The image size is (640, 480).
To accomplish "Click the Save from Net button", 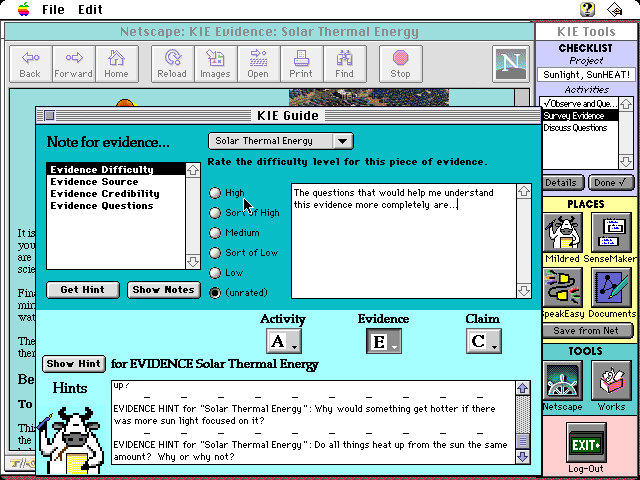I will click(586, 331).
